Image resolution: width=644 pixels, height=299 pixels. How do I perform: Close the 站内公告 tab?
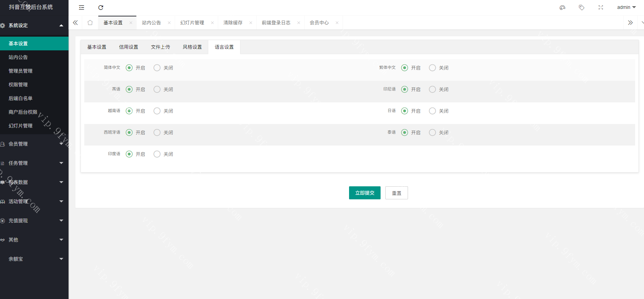169,23
